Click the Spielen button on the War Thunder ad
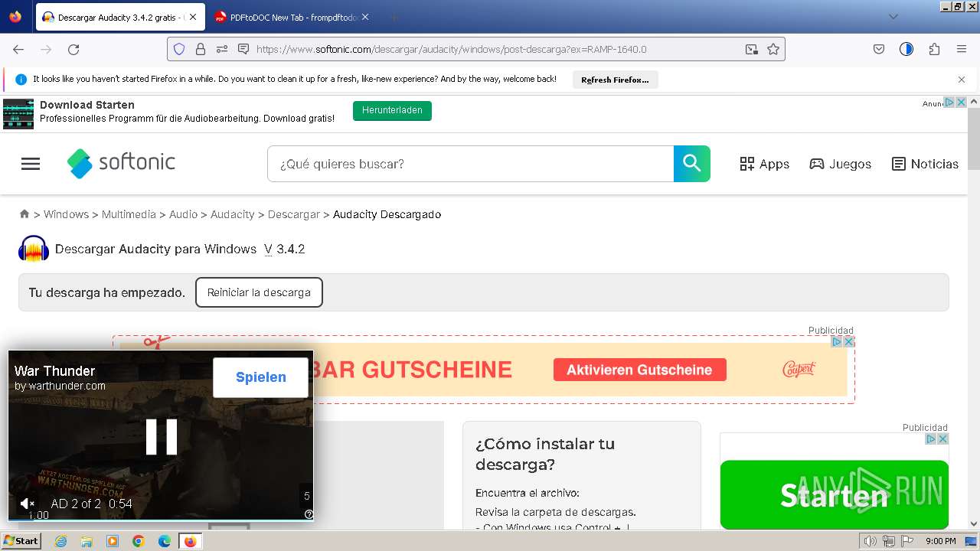 (261, 377)
